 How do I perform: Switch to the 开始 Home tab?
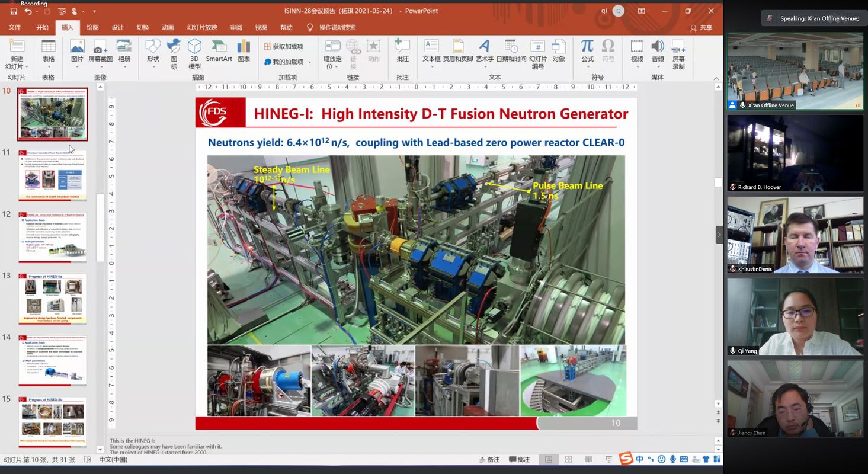click(x=42, y=27)
